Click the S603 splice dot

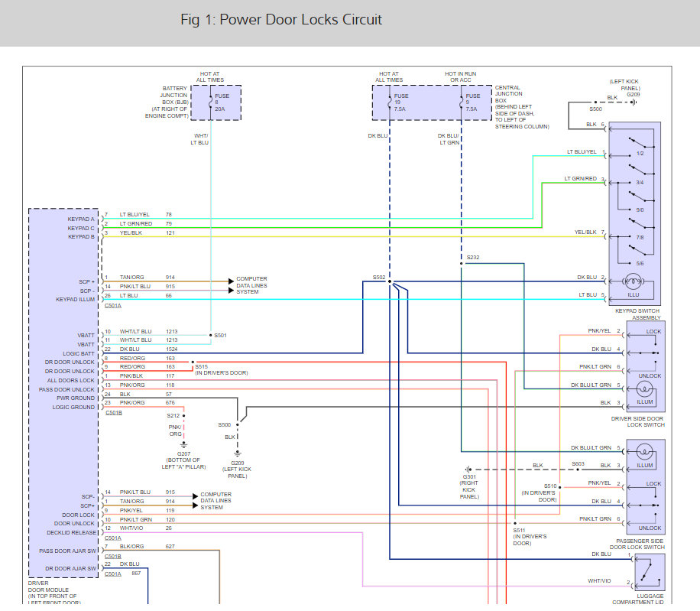578,470
